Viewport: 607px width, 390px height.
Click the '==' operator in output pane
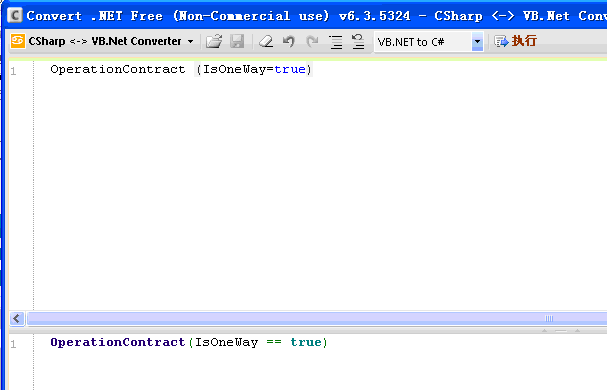pyautogui.click(x=274, y=342)
